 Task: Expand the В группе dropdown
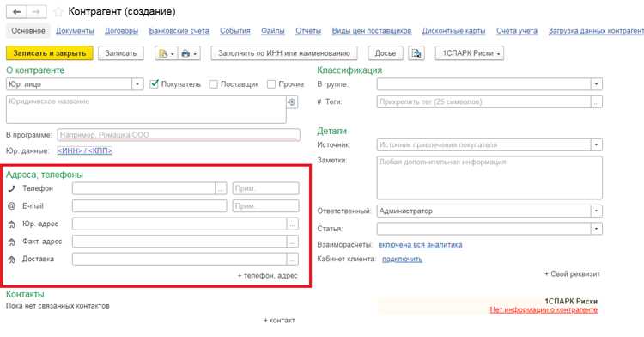click(x=597, y=84)
